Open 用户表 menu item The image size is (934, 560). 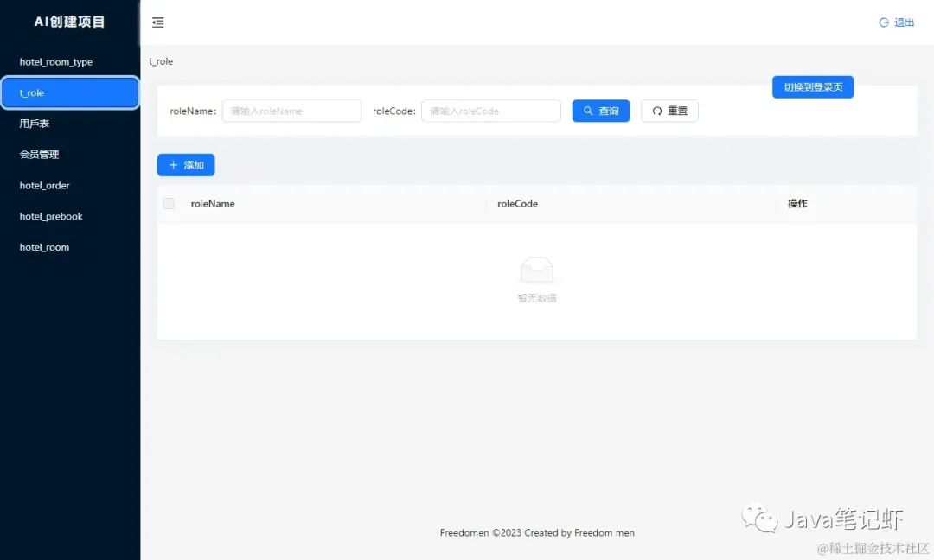pyautogui.click(x=70, y=124)
